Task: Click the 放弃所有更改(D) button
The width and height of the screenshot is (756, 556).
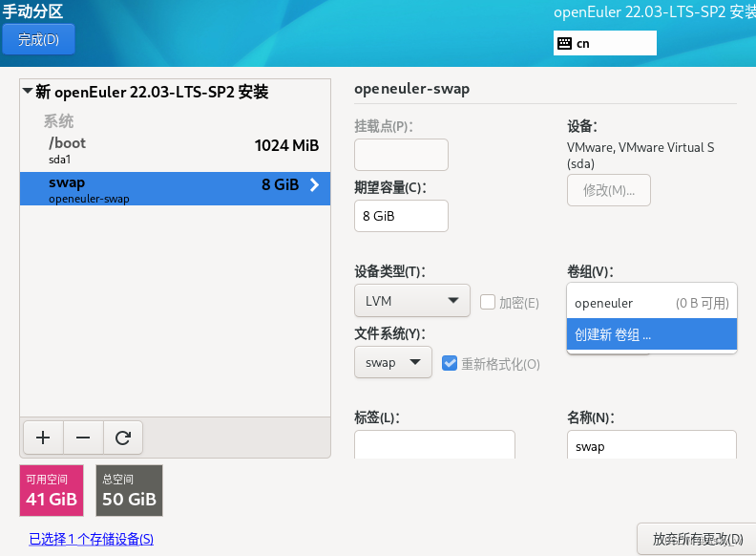Action: coord(697,539)
